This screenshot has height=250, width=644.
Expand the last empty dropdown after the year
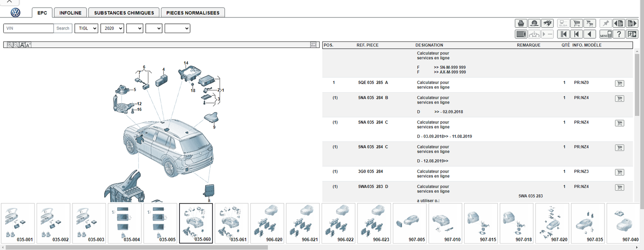[177, 28]
